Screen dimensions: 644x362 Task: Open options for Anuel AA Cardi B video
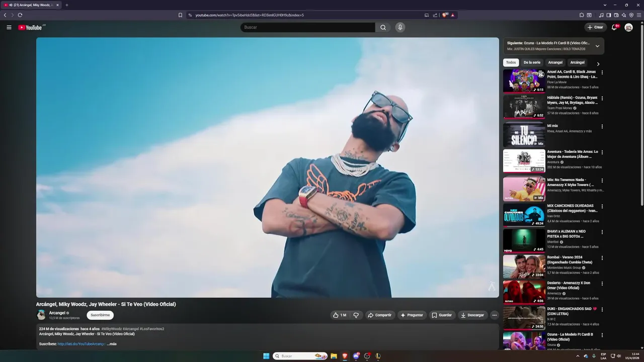(602, 72)
